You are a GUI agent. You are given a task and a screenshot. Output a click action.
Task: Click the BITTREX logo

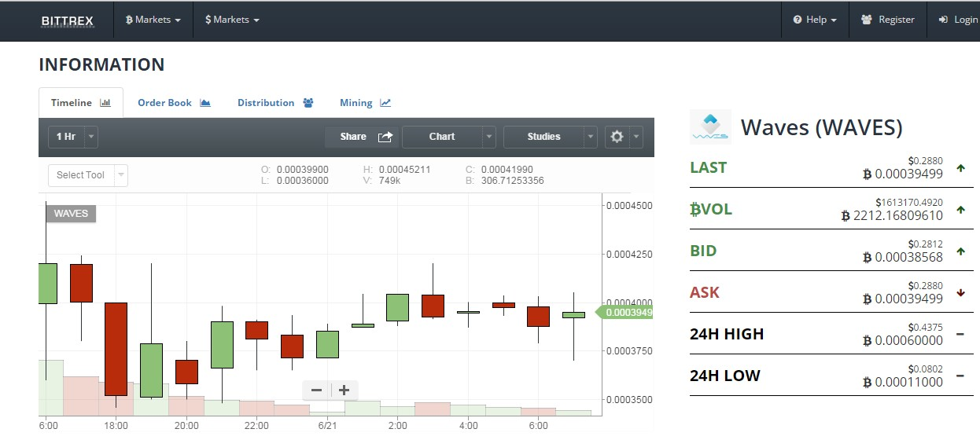click(x=67, y=20)
